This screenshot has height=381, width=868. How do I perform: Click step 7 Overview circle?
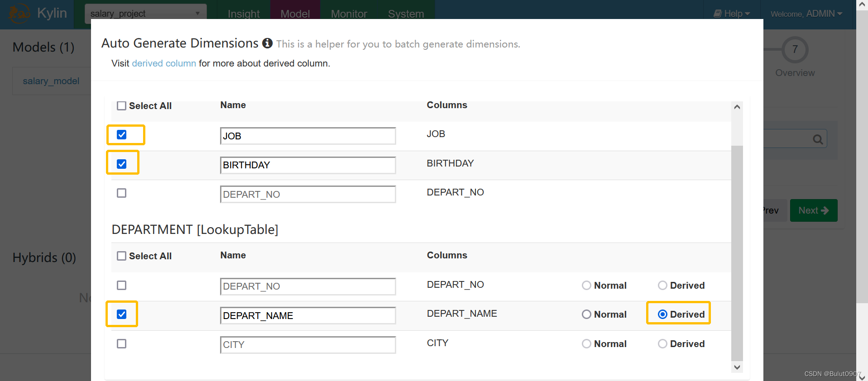point(795,50)
